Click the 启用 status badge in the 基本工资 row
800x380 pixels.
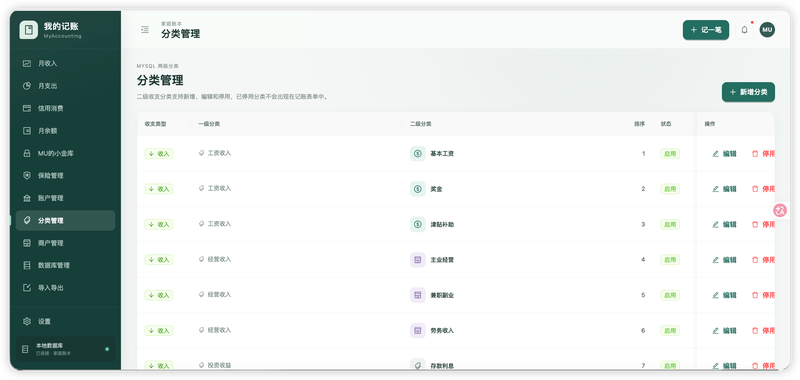(x=670, y=154)
